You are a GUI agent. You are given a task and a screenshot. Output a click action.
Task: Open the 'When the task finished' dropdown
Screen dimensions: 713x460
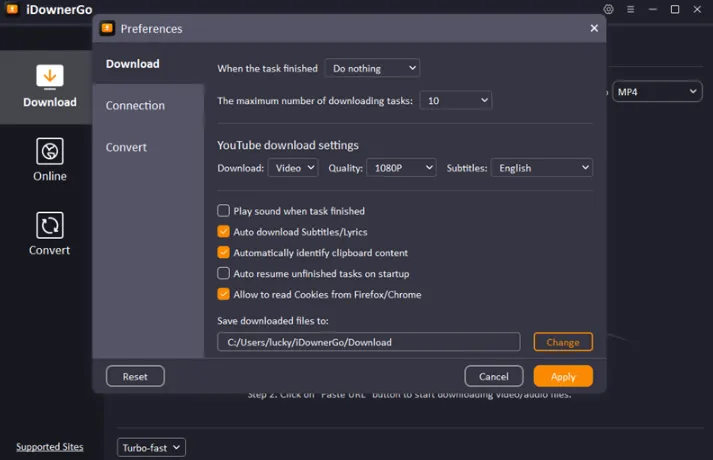(372, 68)
